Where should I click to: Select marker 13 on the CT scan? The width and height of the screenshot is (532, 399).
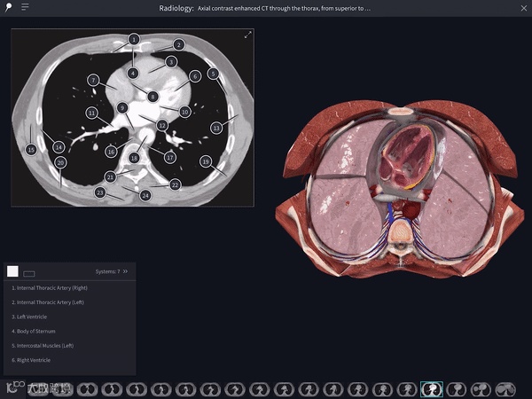[x=216, y=128]
